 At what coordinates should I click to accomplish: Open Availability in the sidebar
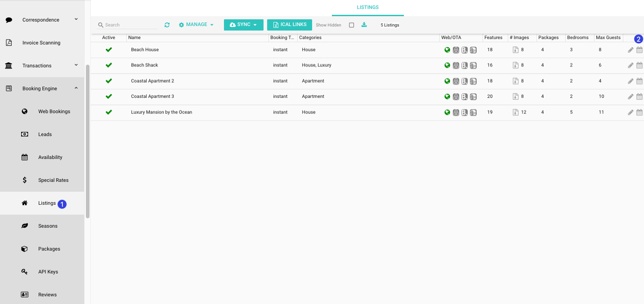pos(50,157)
